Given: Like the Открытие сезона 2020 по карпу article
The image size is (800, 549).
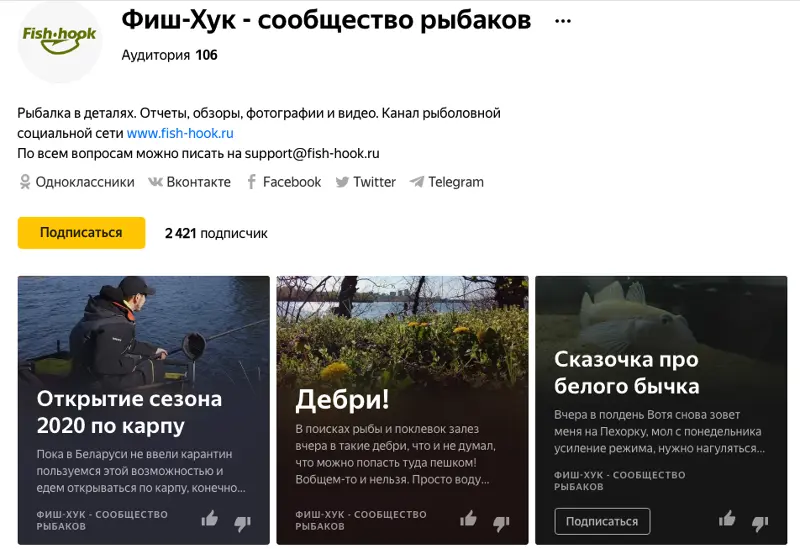Looking at the screenshot, I should [210, 519].
